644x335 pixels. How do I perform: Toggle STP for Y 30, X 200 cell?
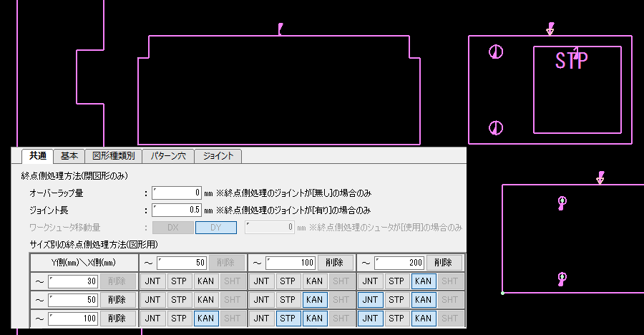pyautogui.click(x=396, y=281)
